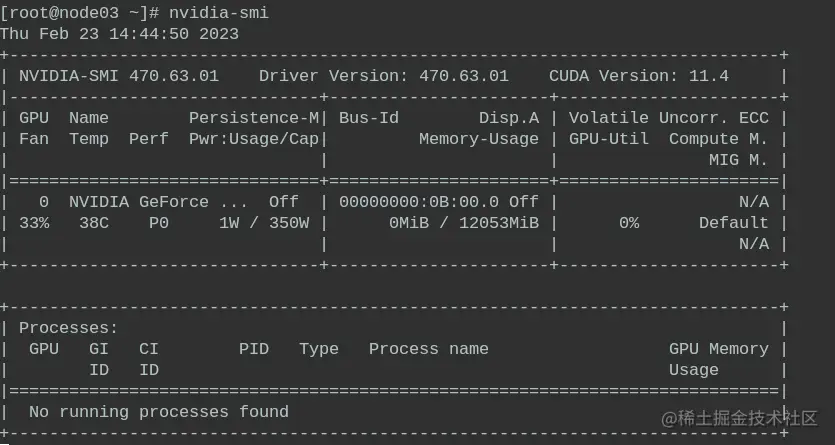Image resolution: width=835 pixels, height=445 pixels.
Task: Click the No running processes found message
Action: [x=158, y=411]
